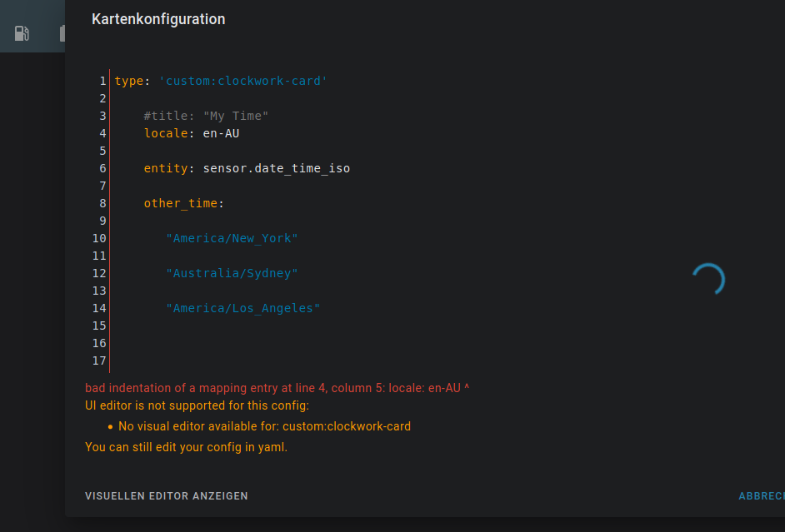Click line number 4 in the gutter
The height and width of the screenshot is (532, 785).
(102, 133)
